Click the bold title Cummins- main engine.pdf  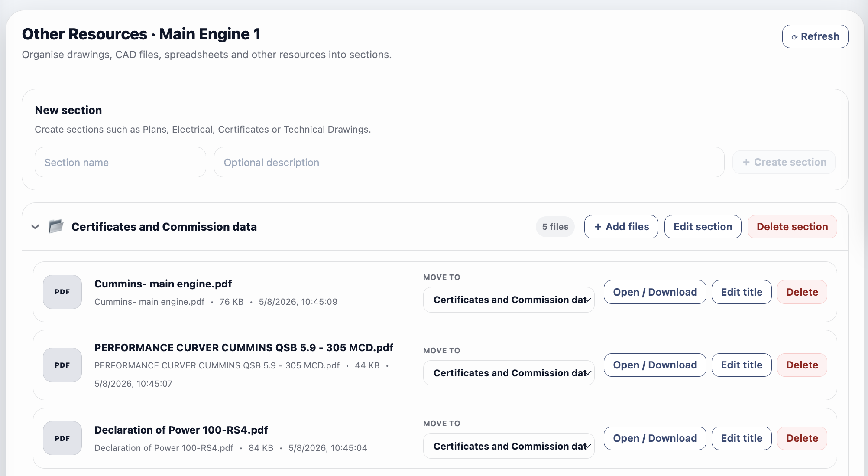point(163,284)
